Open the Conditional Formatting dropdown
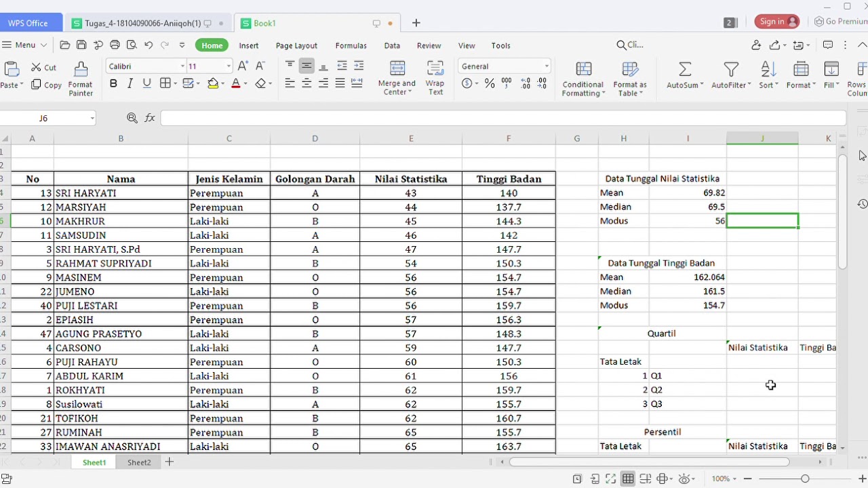Screen dimensions: 868x488 click(603, 94)
